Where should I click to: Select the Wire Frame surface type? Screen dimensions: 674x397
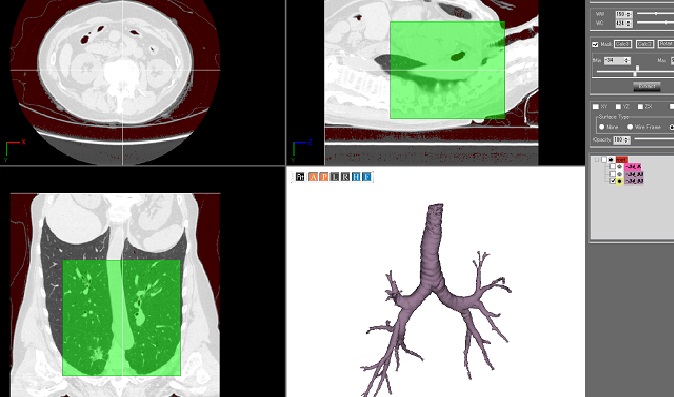tap(630, 127)
